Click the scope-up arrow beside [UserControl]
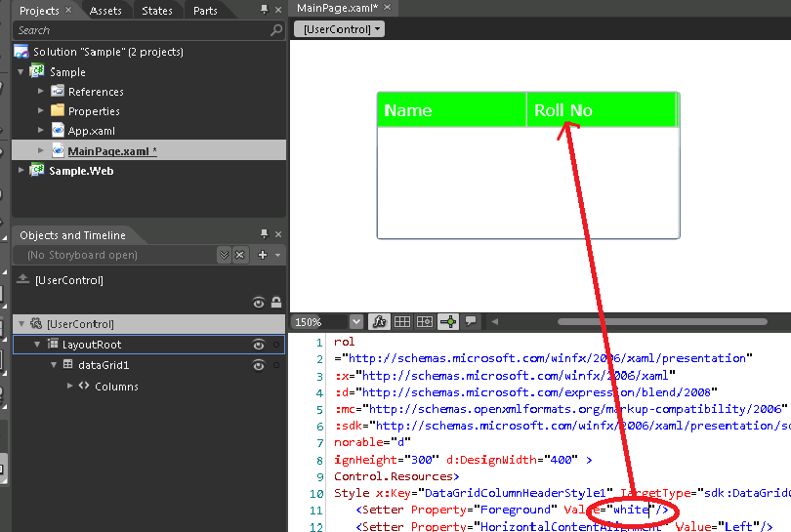 point(22,279)
